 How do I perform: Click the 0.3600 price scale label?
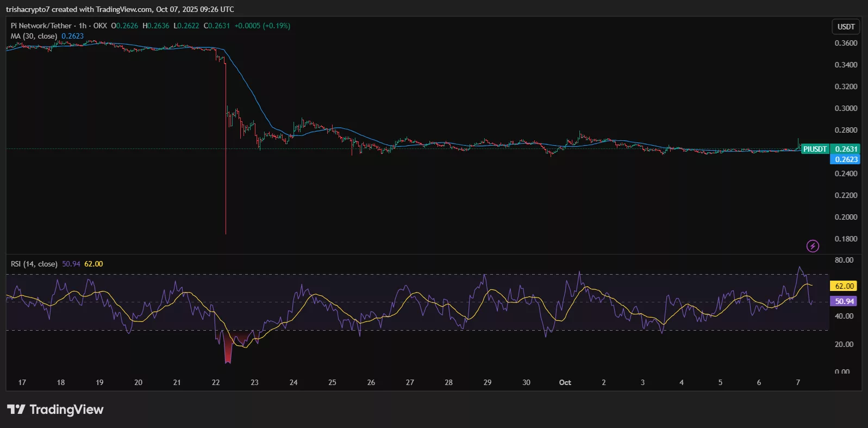click(x=846, y=43)
